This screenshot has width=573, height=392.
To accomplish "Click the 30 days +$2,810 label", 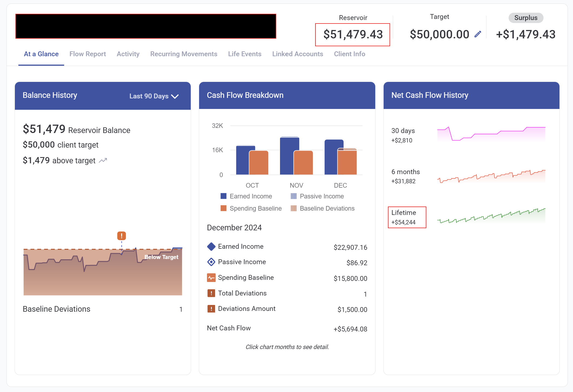I will point(403,135).
